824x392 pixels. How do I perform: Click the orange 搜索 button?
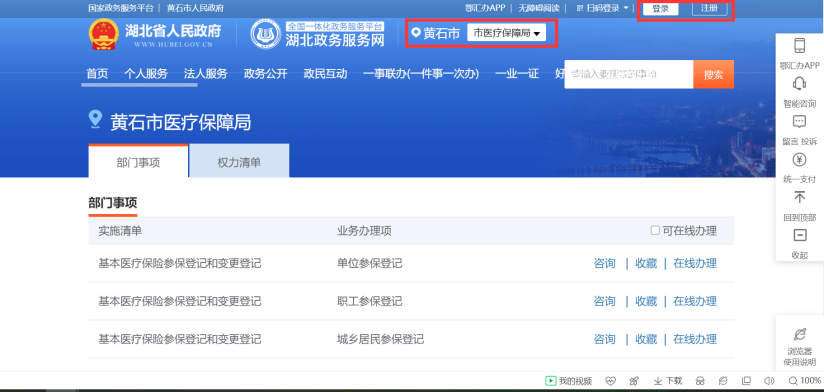pos(714,74)
